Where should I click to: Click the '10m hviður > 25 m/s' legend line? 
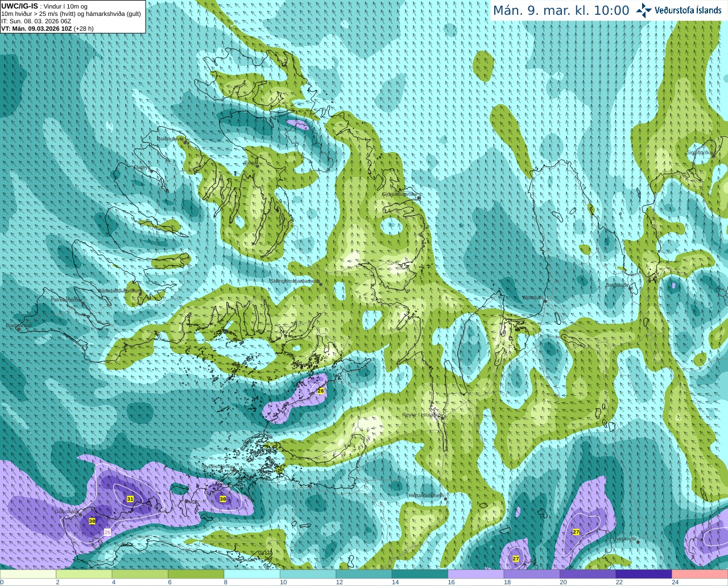tap(71, 14)
